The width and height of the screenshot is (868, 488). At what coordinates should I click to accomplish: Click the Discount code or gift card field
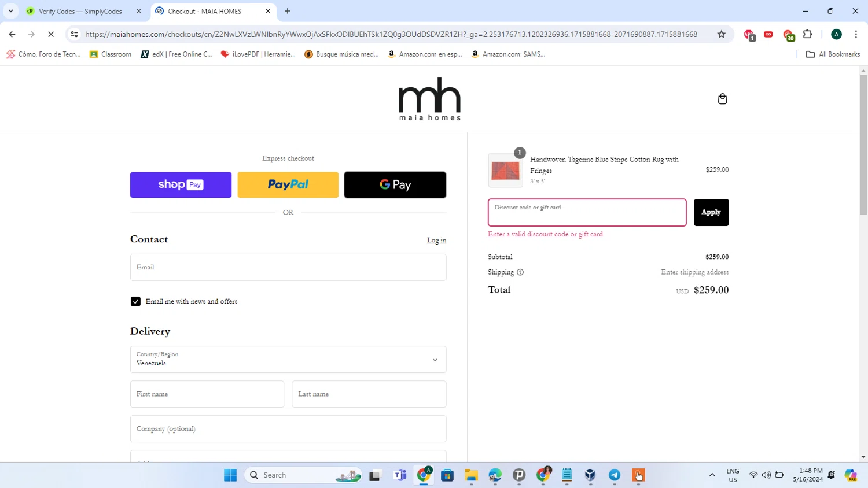tap(587, 212)
